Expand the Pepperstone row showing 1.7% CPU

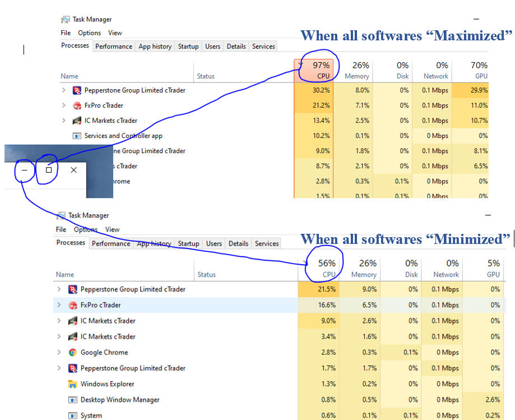[x=59, y=368]
